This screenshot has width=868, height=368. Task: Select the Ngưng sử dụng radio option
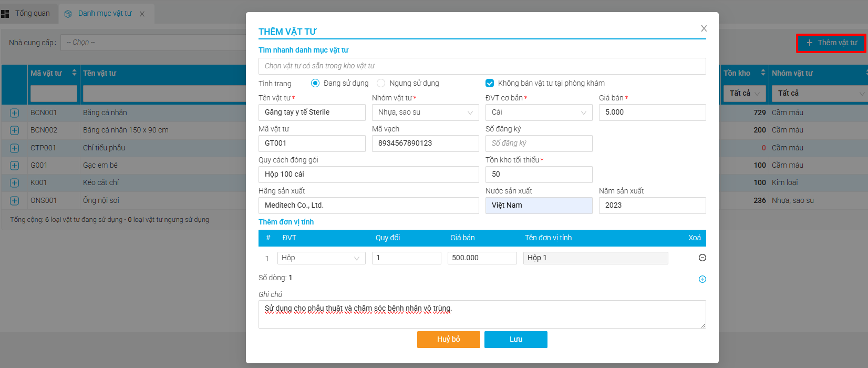click(381, 83)
